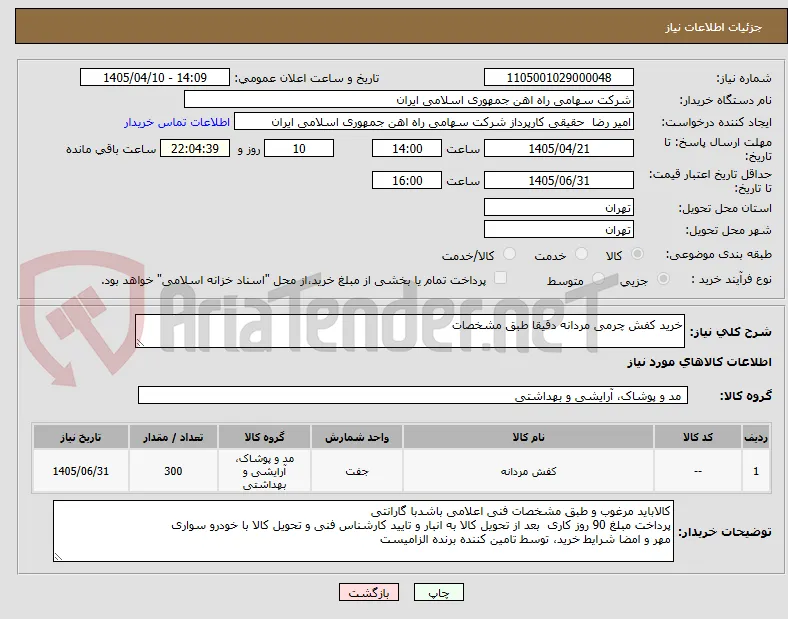Click the table date cell 1405/06/31
This screenshot has width=788, height=619.
[x=81, y=471]
